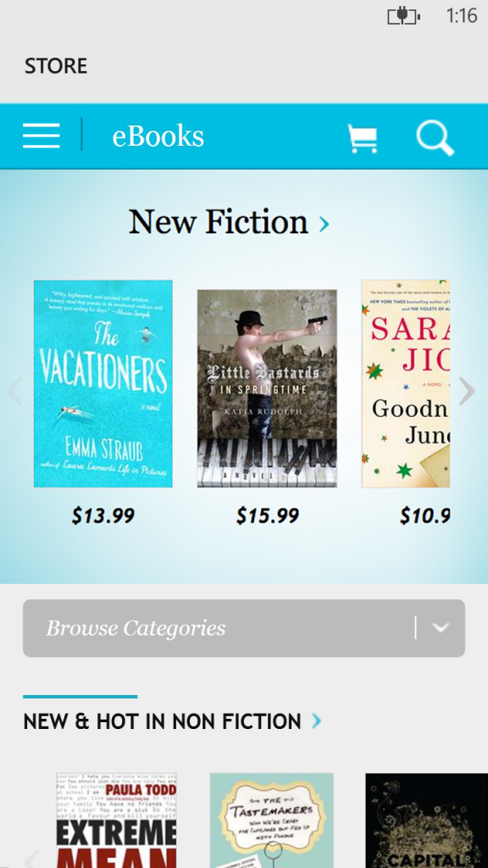Show previous New Fiction books

pyautogui.click(x=14, y=392)
